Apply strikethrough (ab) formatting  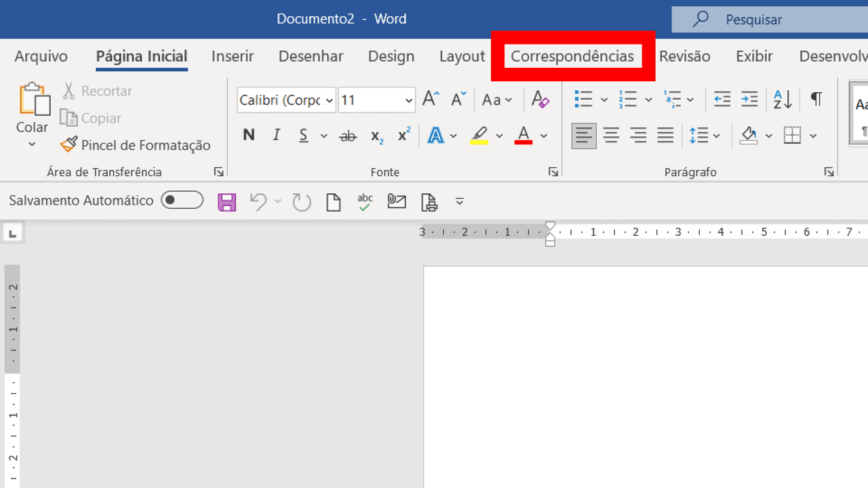[348, 136]
